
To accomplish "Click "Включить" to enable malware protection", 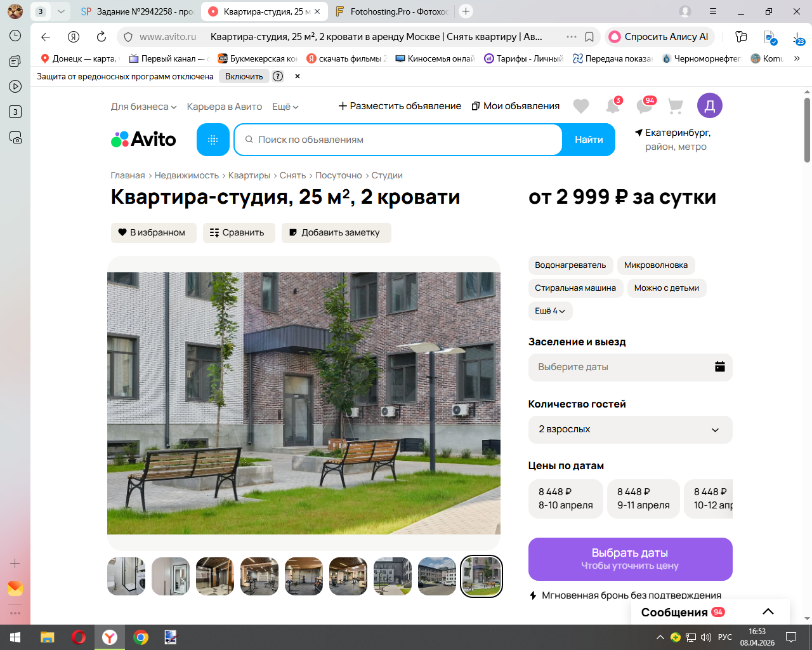I will [244, 76].
